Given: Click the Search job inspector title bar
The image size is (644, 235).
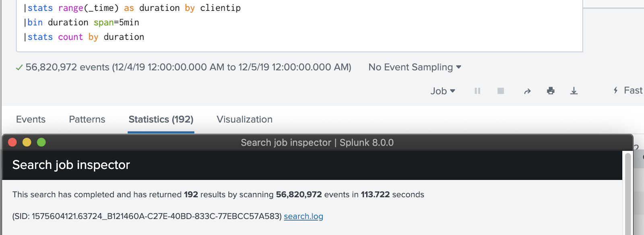Looking at the screenshot, I should [x=317, y=142].
